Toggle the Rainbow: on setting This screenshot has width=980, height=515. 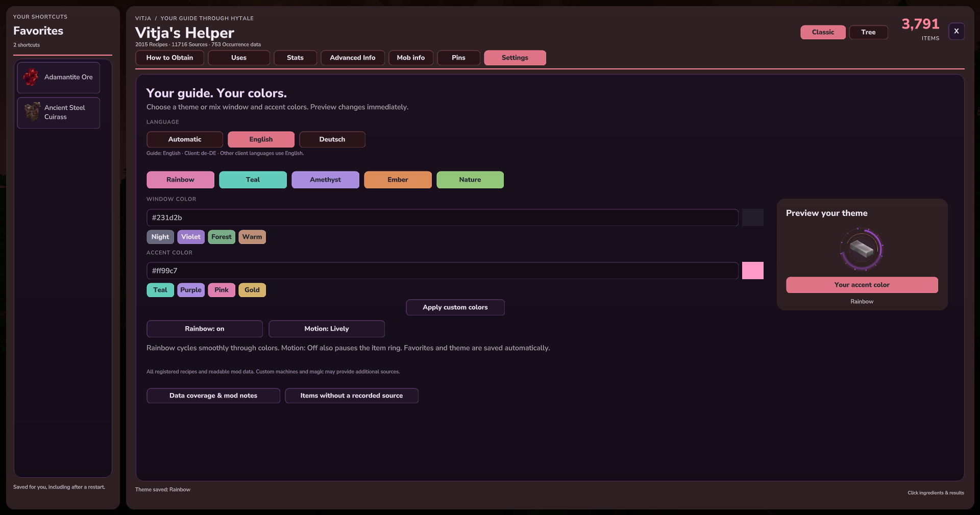click(205, 329)
